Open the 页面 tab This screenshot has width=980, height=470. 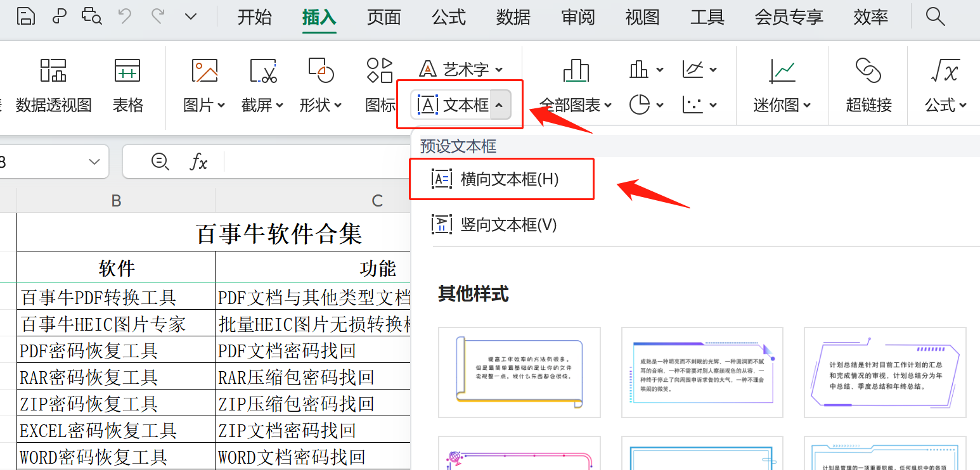(384, 17)
